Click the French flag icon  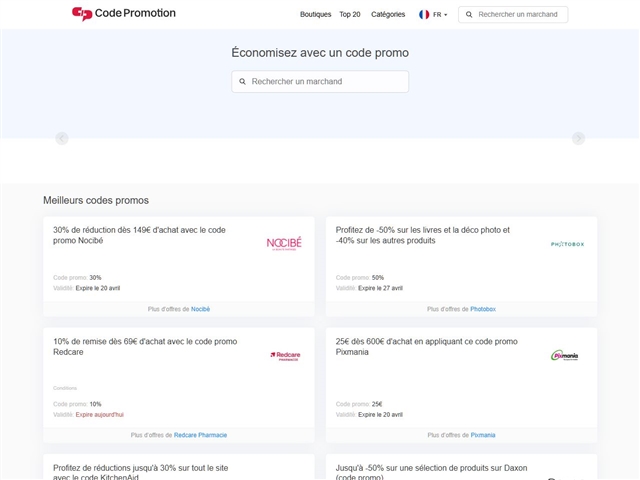click(x=424, y=15)
